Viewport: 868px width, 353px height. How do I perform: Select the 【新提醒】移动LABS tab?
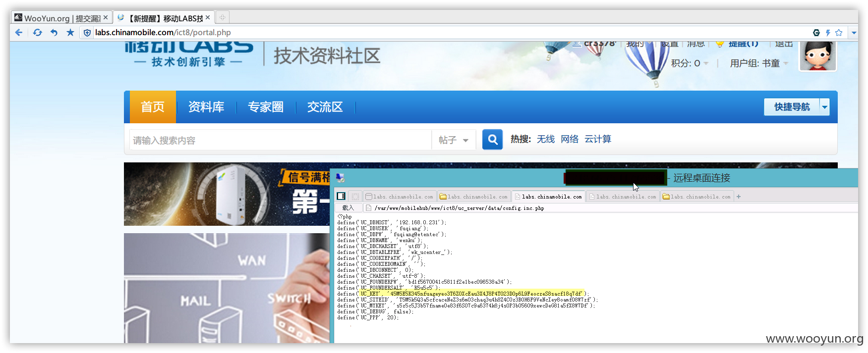(164, 18)
